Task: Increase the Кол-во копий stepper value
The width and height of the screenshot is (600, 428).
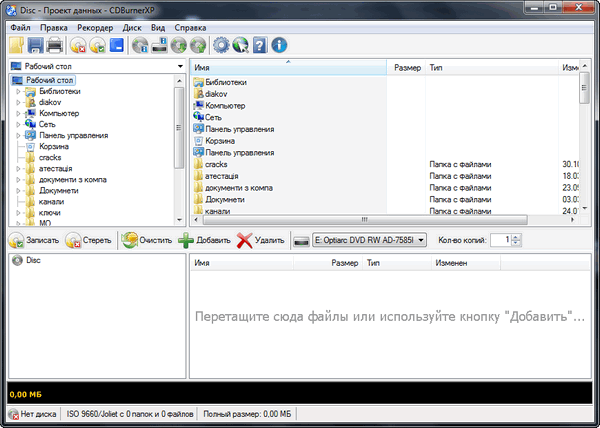Action: (x=516, y=236)
